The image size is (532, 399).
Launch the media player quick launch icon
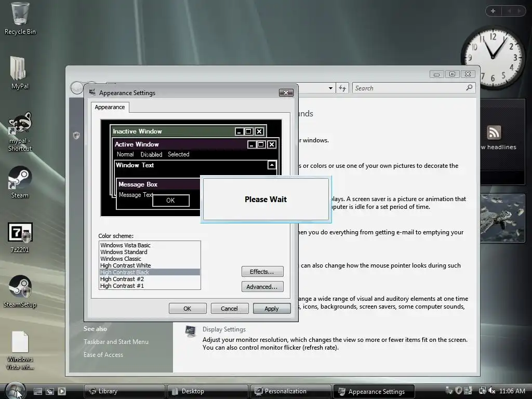click(62, 391)
